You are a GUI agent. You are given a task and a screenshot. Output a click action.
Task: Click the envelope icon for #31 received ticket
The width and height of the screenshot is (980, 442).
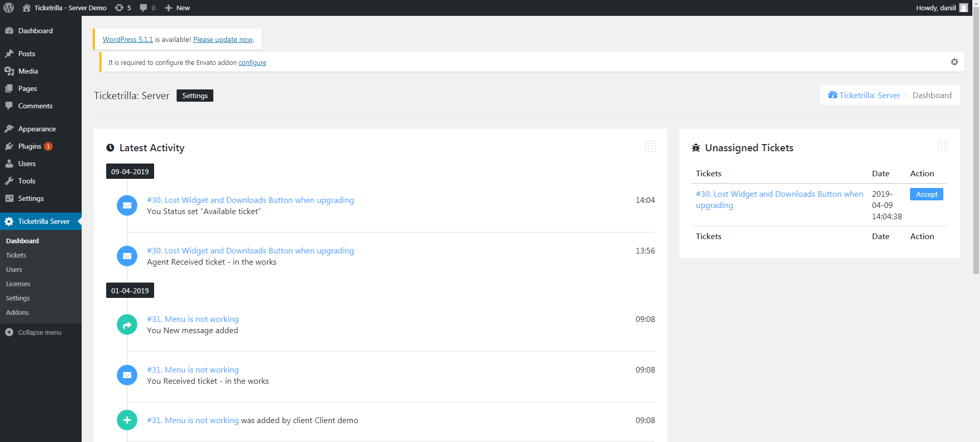point(127,375)
